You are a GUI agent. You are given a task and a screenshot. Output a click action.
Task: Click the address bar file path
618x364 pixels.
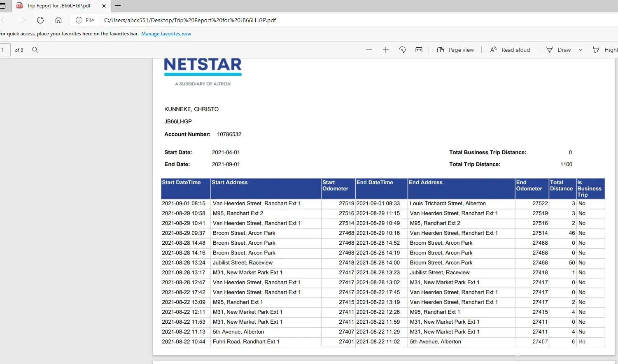190,20
